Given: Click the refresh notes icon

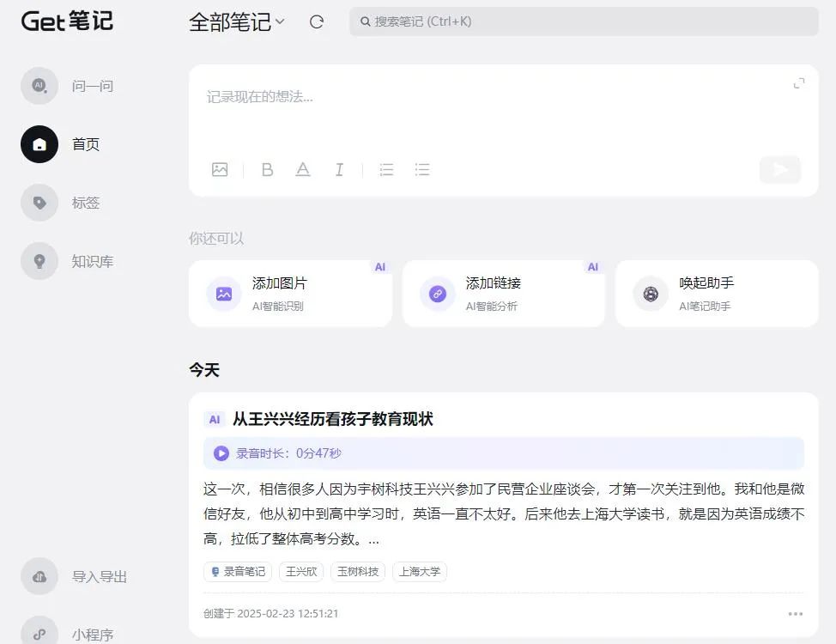Looking at the screenshot, I should coord(317,21).
